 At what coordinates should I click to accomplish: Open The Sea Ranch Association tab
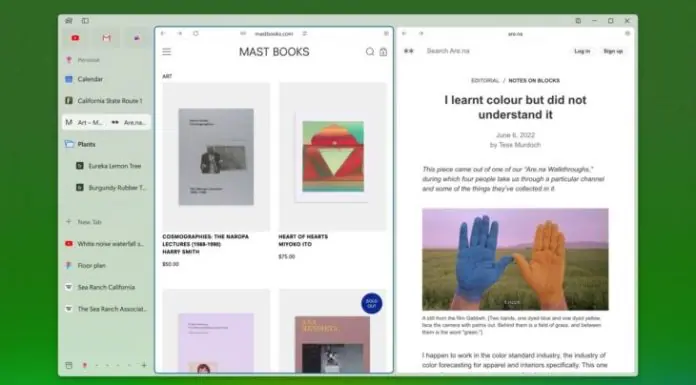coord(106,309)
